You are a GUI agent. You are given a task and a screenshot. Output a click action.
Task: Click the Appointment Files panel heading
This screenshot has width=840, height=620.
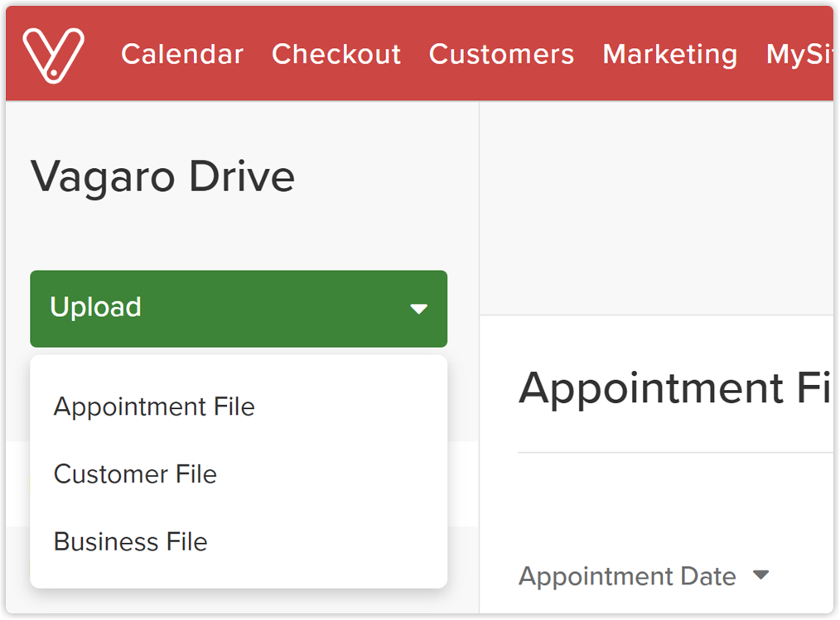[x=675, y=389]
